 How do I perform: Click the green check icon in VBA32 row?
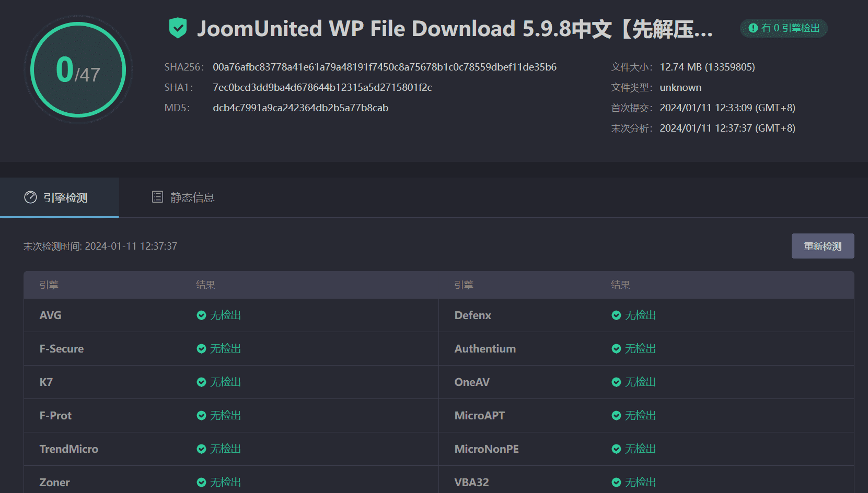pos(616,483)
